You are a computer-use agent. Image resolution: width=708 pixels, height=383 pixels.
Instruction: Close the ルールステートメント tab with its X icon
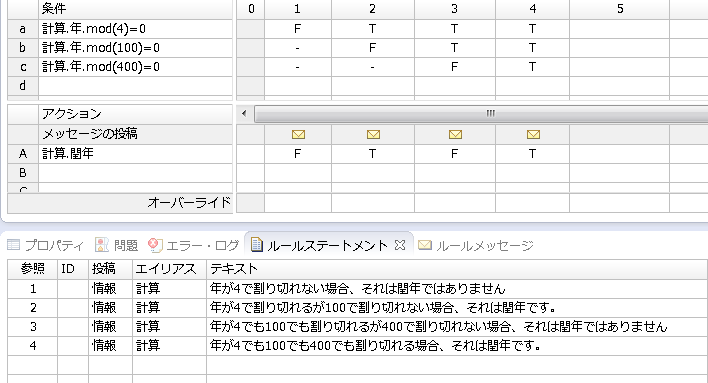click(400, 245)
